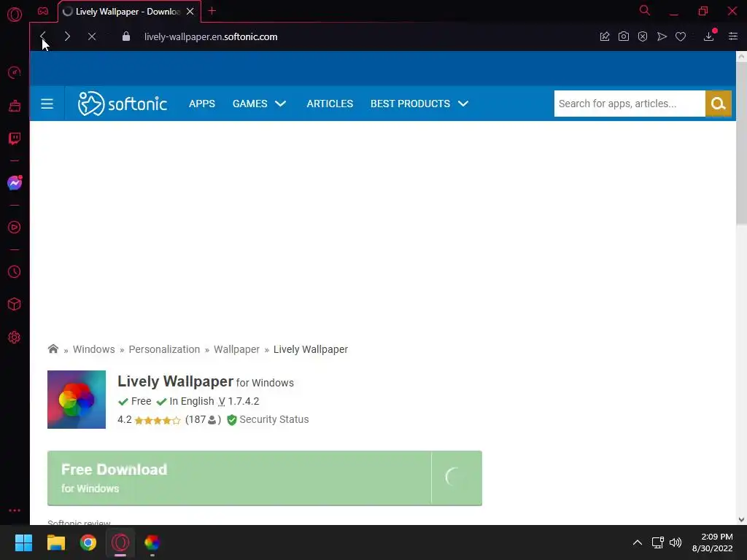
Task: Click the Lively Wallpaper app thumbnail
Action: [76, 400]
